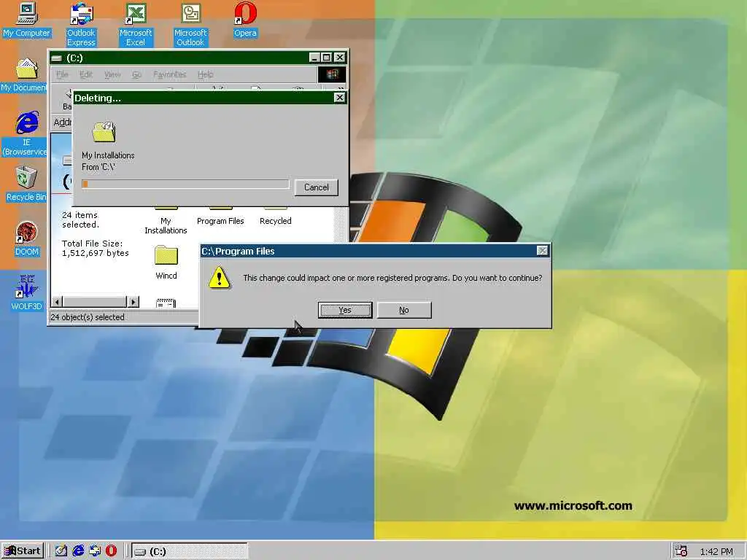Launch Outlook Express from quick launch
Image resolution: width=747 pixels, height=560 pixels.
click(x=94, y=551)
